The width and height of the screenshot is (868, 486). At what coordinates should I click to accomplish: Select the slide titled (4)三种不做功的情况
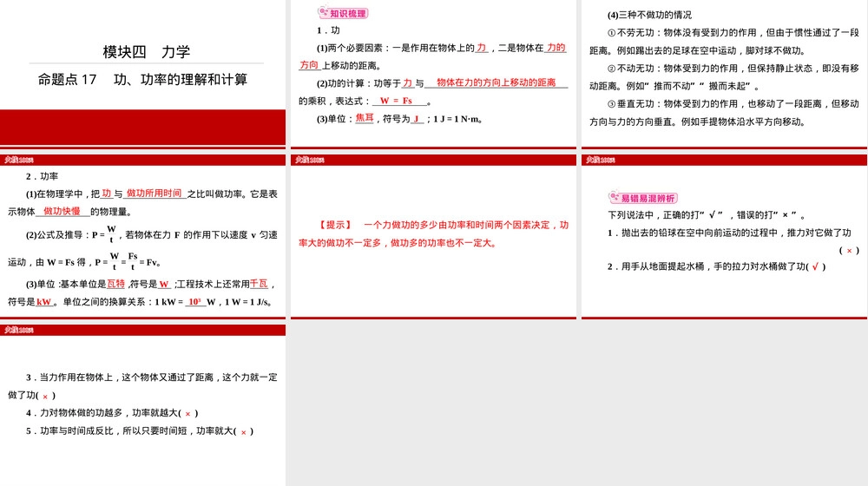click(724, 74)
